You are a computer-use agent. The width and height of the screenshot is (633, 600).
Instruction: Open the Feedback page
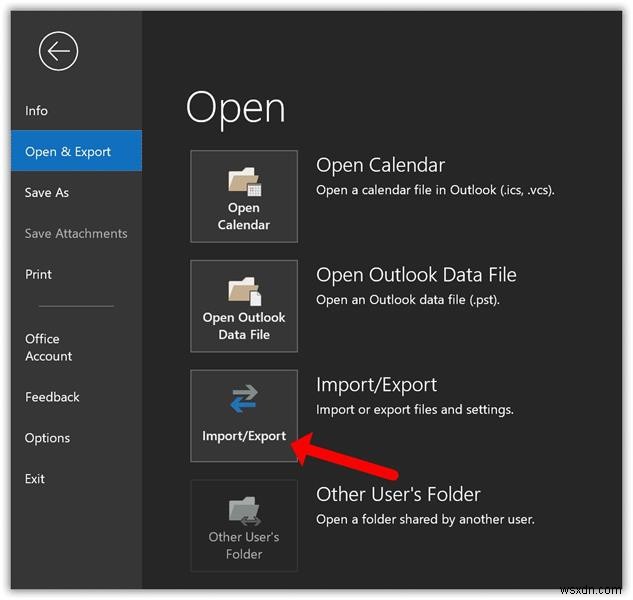click(52, 397)
